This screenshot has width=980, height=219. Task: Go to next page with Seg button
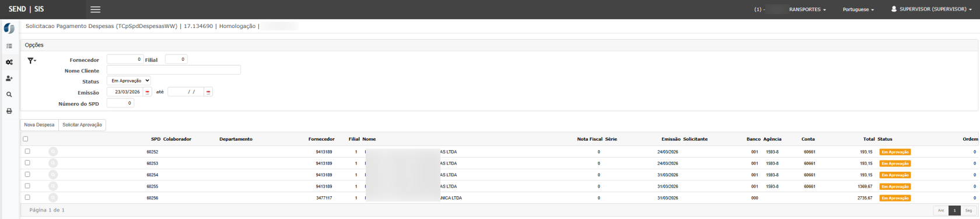(968, 210)
